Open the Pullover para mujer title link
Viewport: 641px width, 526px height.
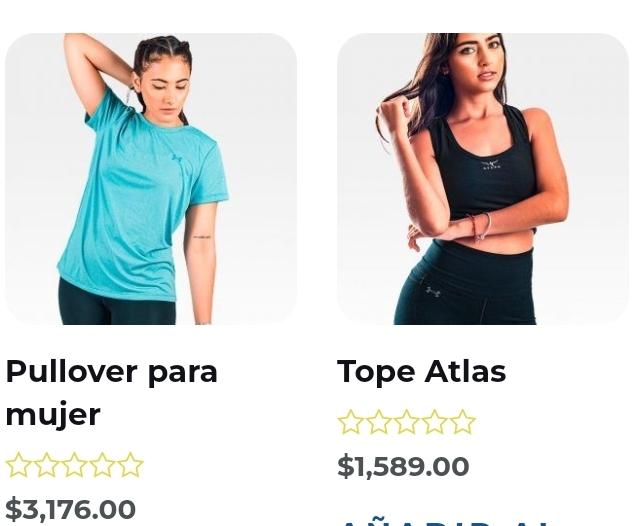pos(112,393)
